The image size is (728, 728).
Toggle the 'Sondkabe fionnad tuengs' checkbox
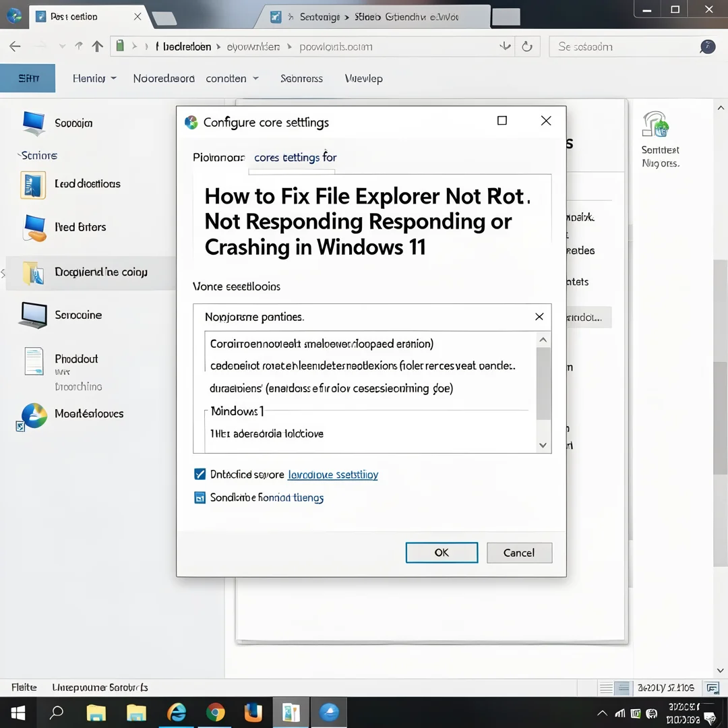point(200,497)
